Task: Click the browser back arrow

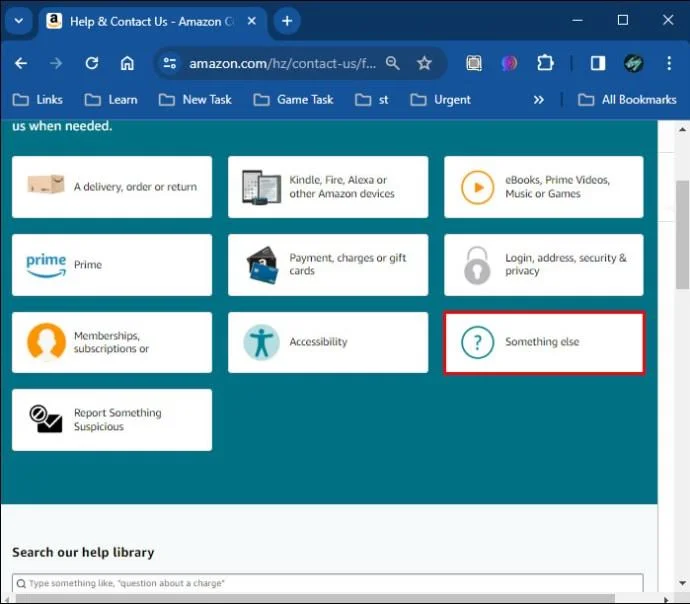Action: point(21,63)
